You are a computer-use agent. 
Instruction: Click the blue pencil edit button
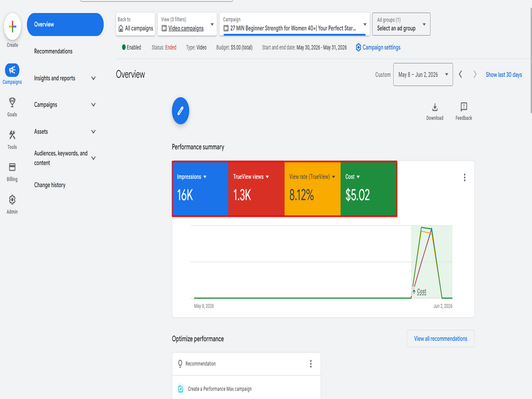coord(180,111)
